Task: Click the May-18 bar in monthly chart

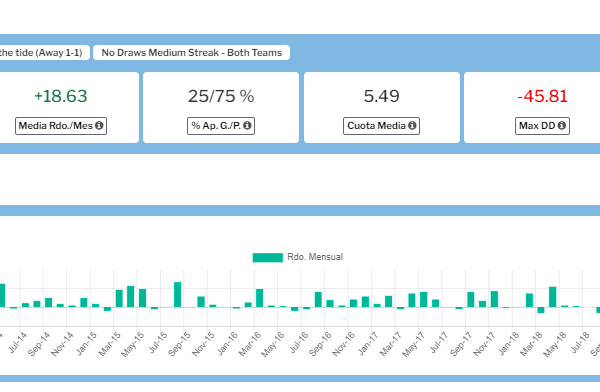Action: pos(553,297)
